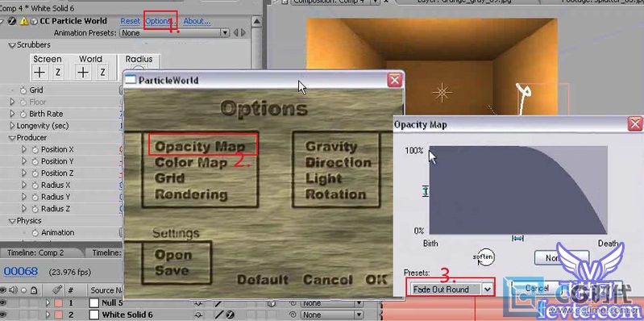The image size is (644, 321).
Task: Click the 3D cube icon beside CC Particle World
Action: pos(34,21)
